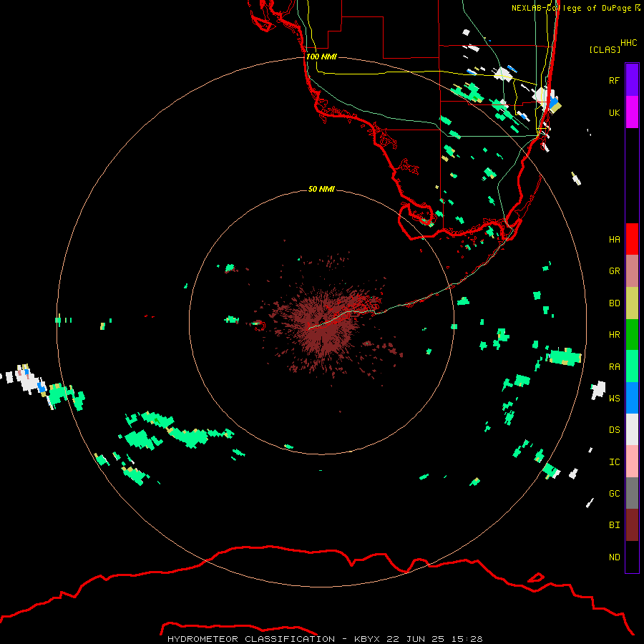Click the DS white legend swatch
The image size is (644, 644).
pos(632,429)
